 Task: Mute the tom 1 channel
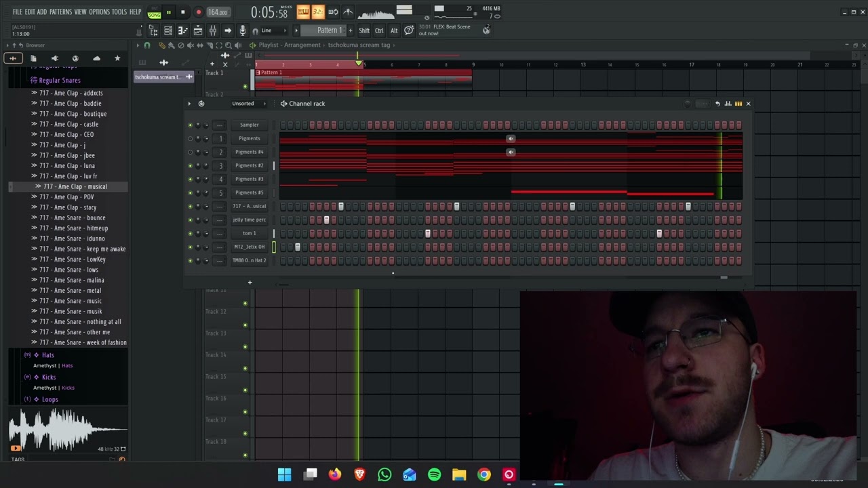point(190,233)
